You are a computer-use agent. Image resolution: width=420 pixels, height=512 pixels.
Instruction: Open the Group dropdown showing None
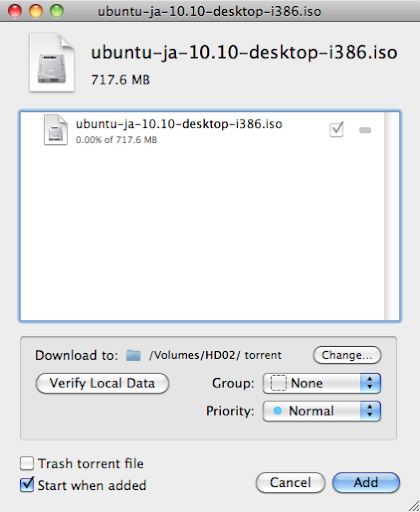point(322,383)
